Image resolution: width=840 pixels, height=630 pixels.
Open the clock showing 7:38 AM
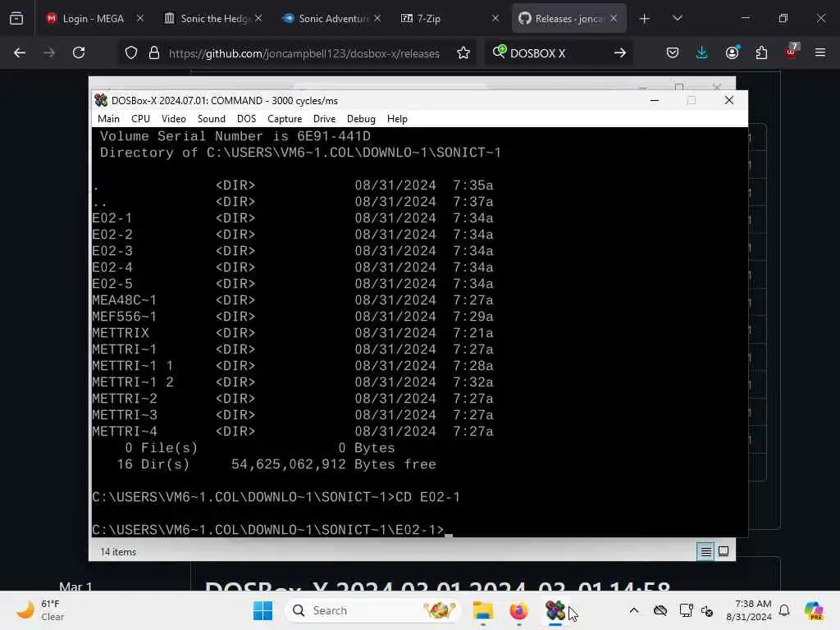748,610
